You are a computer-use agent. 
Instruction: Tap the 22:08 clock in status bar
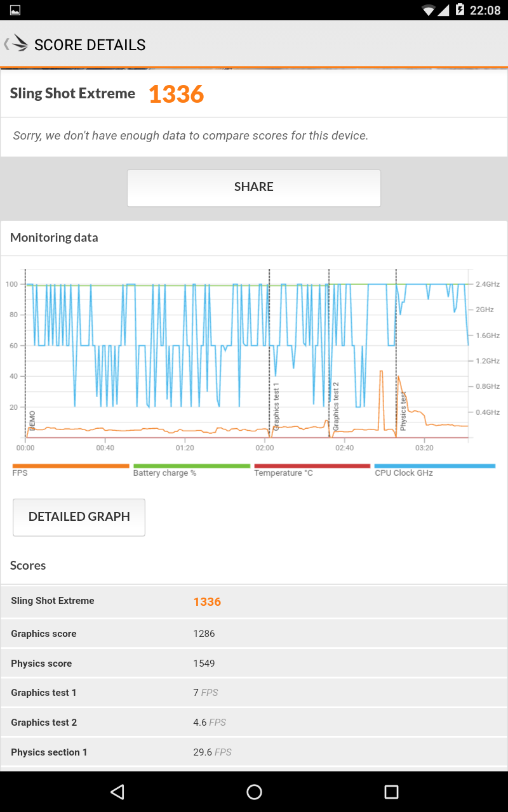(x=486, y=10)
